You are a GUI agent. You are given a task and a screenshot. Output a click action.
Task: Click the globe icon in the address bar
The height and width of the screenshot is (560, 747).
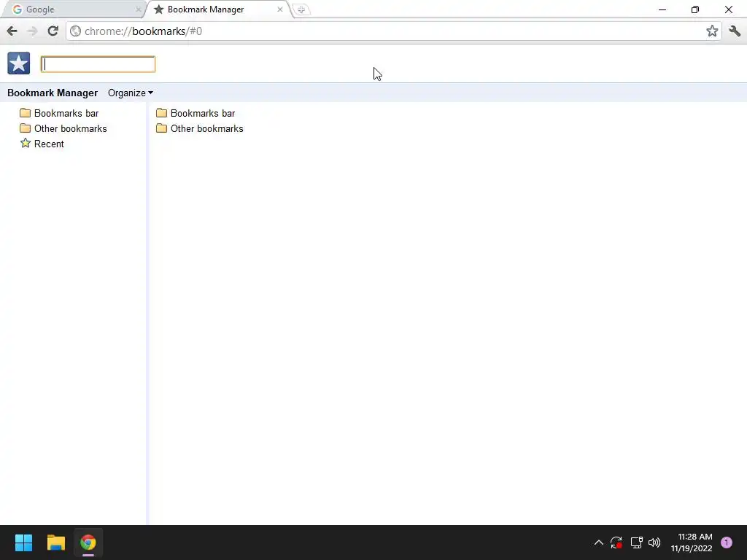pos(75,31)
